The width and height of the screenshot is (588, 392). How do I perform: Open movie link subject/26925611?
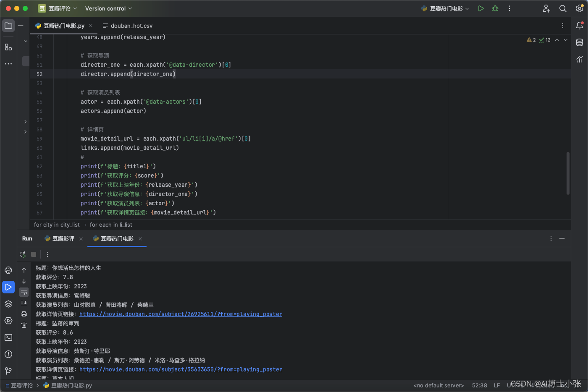pos(181,314)
